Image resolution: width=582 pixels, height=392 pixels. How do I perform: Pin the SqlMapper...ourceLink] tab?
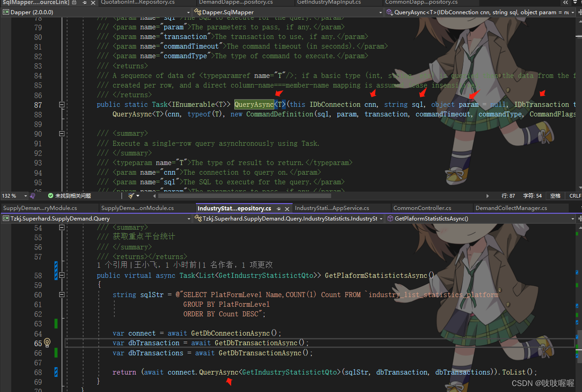click(84, 3)
